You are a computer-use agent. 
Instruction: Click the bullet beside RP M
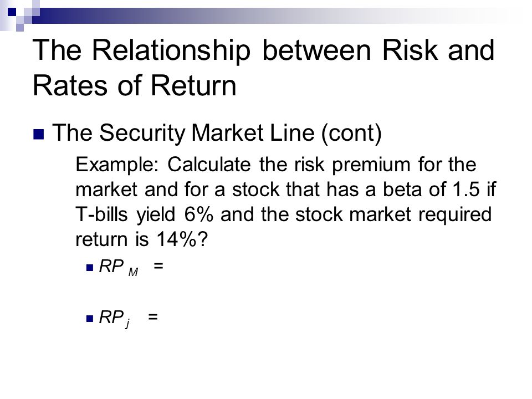90,268
